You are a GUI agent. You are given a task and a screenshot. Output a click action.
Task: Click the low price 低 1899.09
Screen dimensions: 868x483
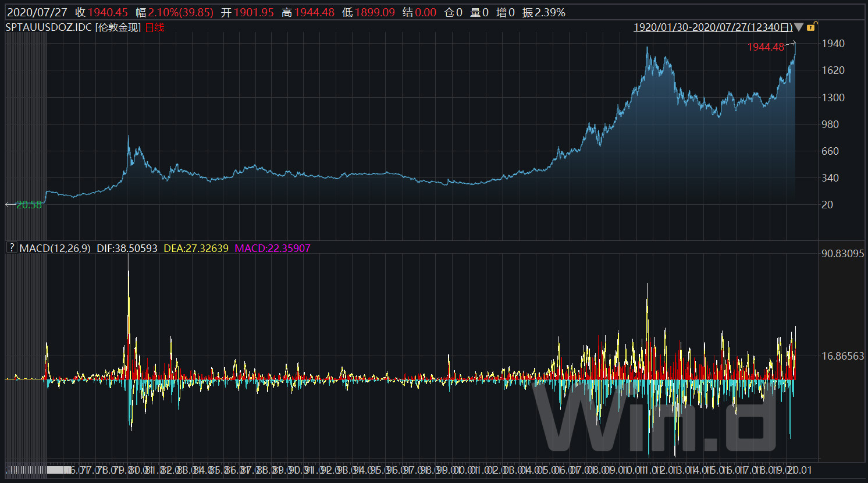(369, 12)
